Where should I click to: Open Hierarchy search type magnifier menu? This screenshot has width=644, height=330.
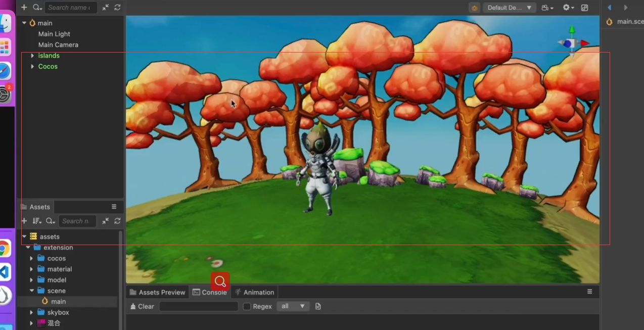pos(37,8)
